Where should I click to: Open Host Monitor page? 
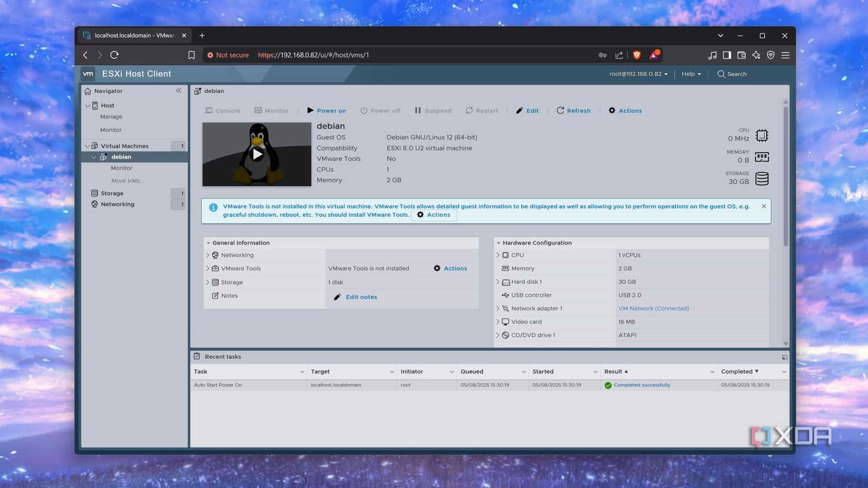(111, 130)
